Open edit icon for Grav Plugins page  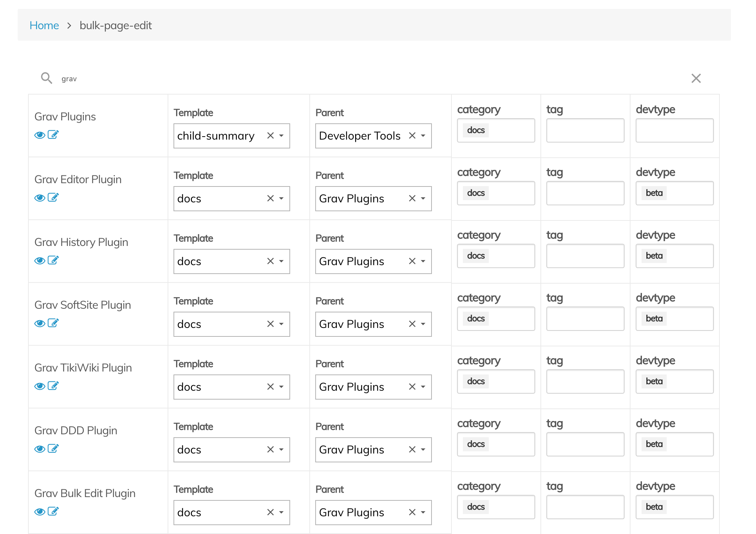53,135
